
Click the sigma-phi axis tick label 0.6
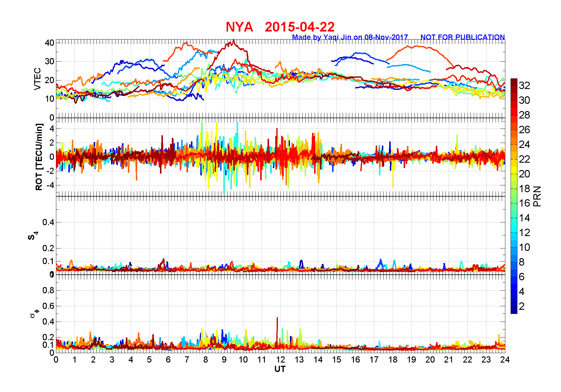48,306
